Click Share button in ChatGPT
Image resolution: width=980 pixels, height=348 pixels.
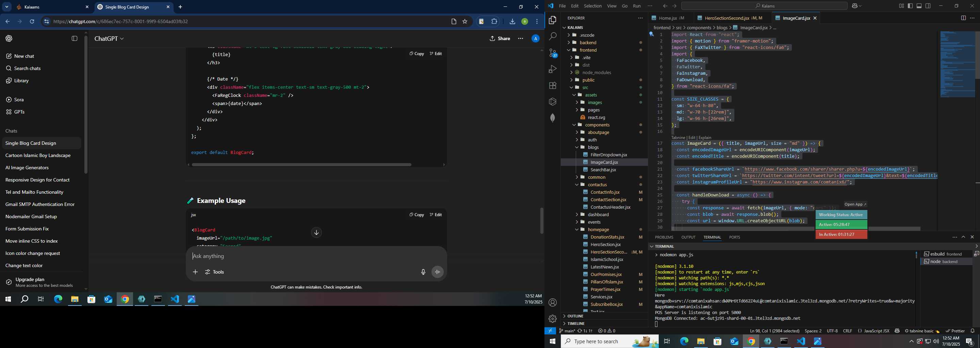click(x=500, y=38)
